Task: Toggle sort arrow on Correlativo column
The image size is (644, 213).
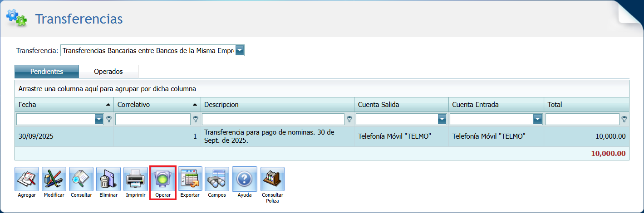Action: (x=195, y=105)
